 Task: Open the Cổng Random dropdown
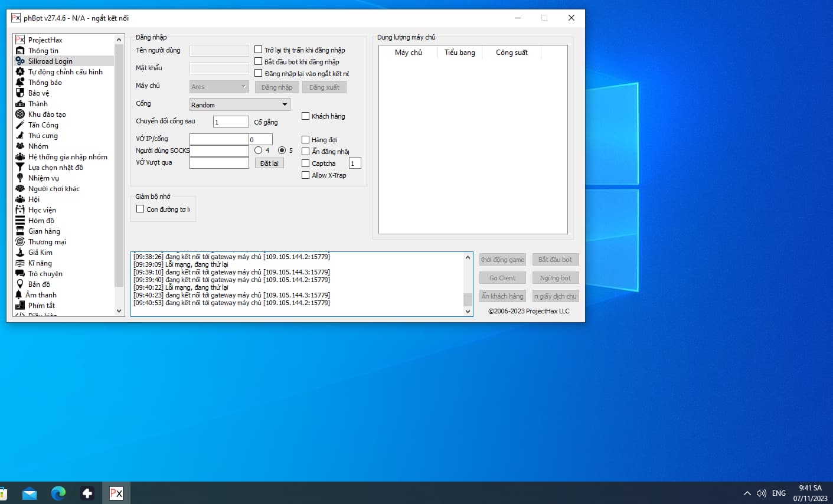(239, 105)
